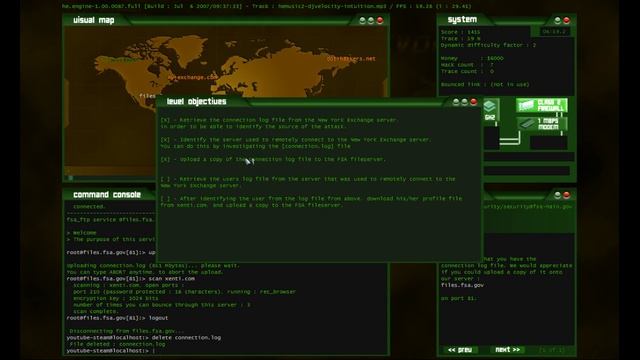Click the 'logout' console command line

tap(117, 318)
